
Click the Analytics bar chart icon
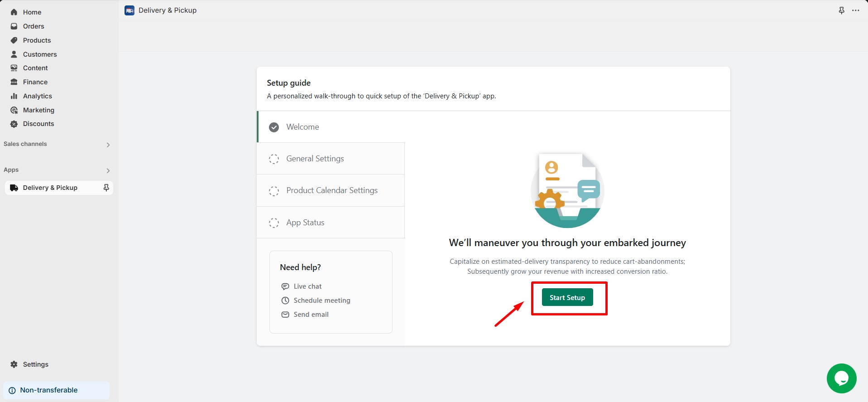tap(14, 96)
